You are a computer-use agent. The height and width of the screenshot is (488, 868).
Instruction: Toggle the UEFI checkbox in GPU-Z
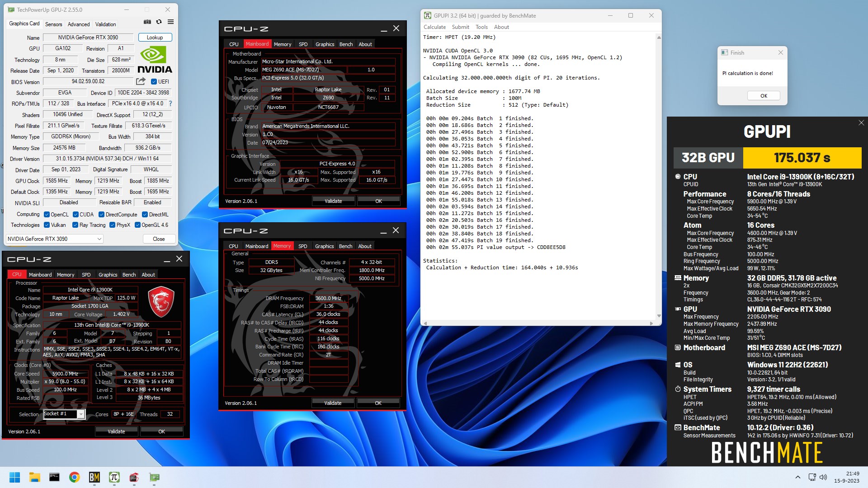pos(154,82)
